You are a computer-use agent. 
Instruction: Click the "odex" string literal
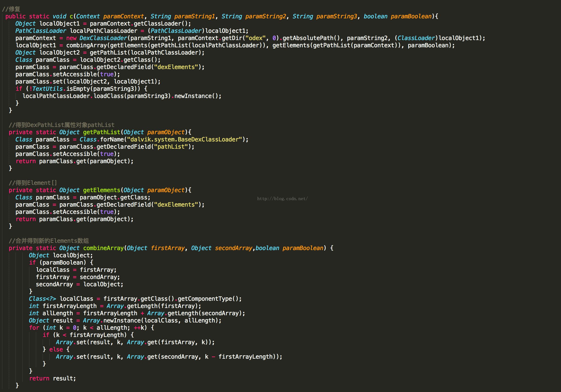point(255,38)
